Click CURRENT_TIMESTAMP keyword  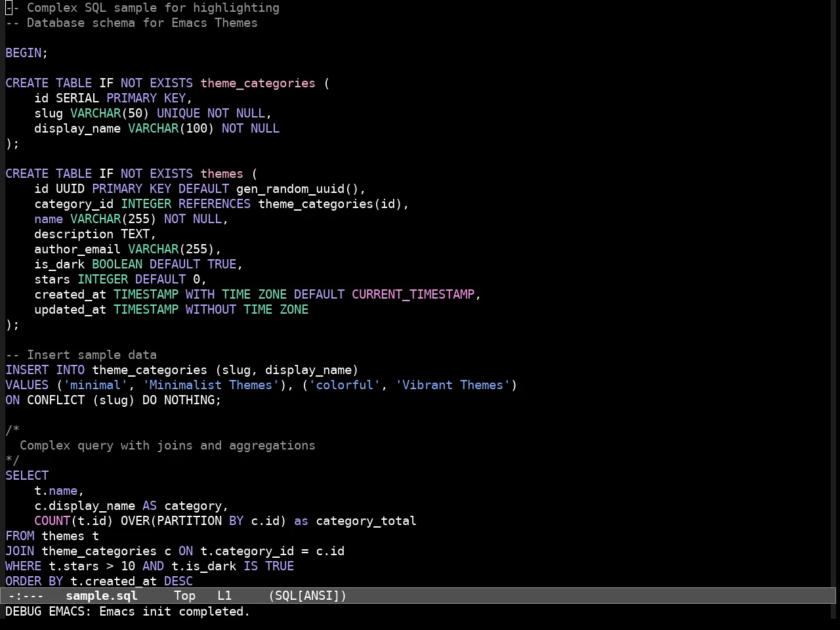413,295
